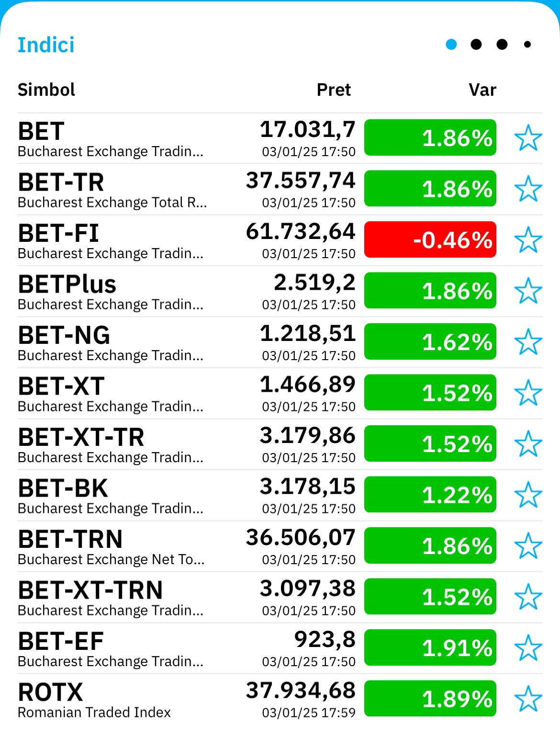Sort by the Var column header
Viewport: 560px width, 749px height.
482,90
